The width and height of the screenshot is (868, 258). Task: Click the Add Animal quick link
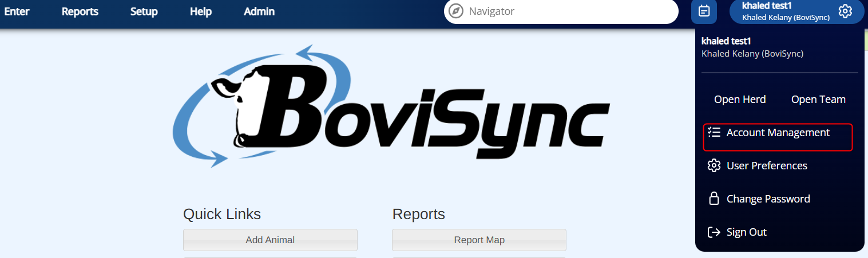click(270, 240)
